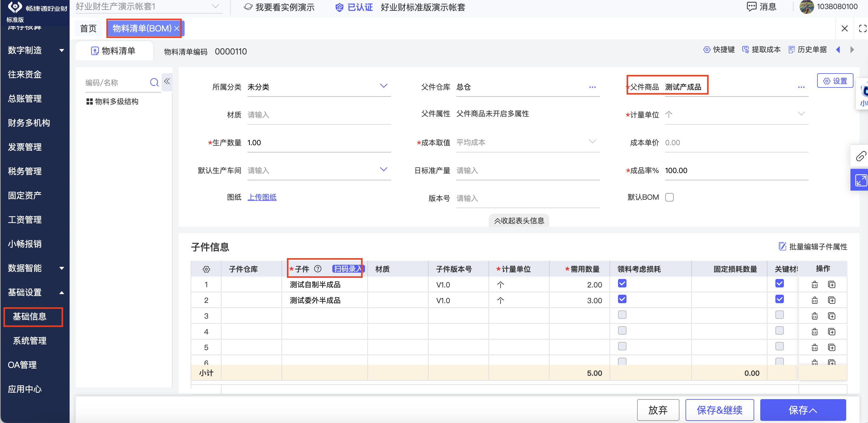Go to previous record with the left arrow
Image resolution: width=868 pixels, height=423 pixels.
point(838,50)
